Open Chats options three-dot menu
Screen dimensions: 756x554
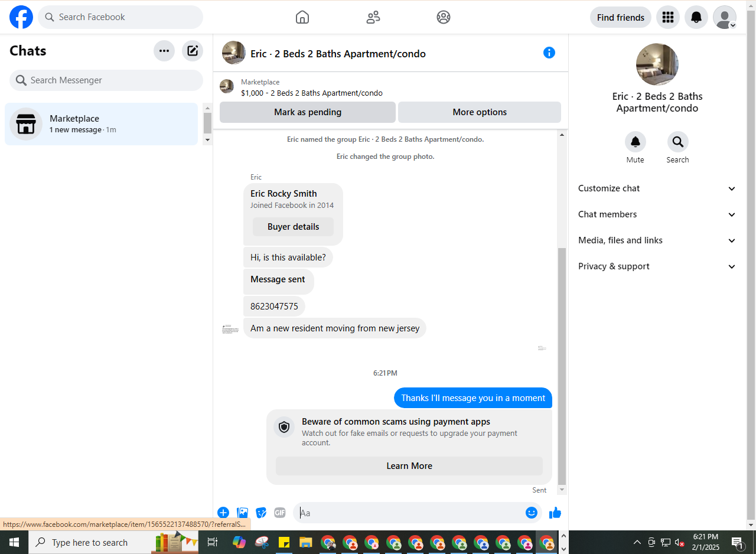164,51
